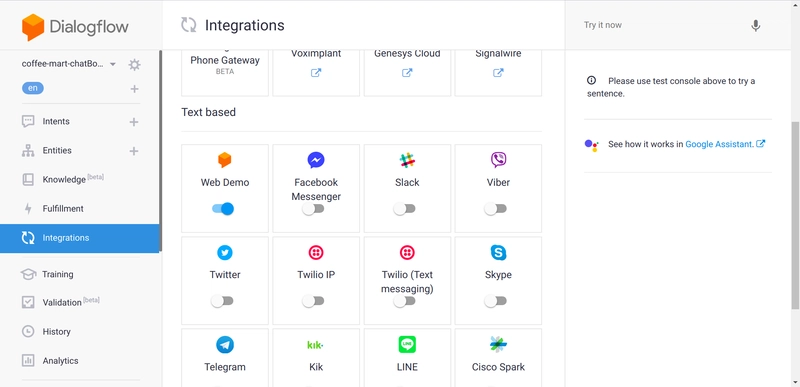Click the Try it now input field

(x=663, y=25)
